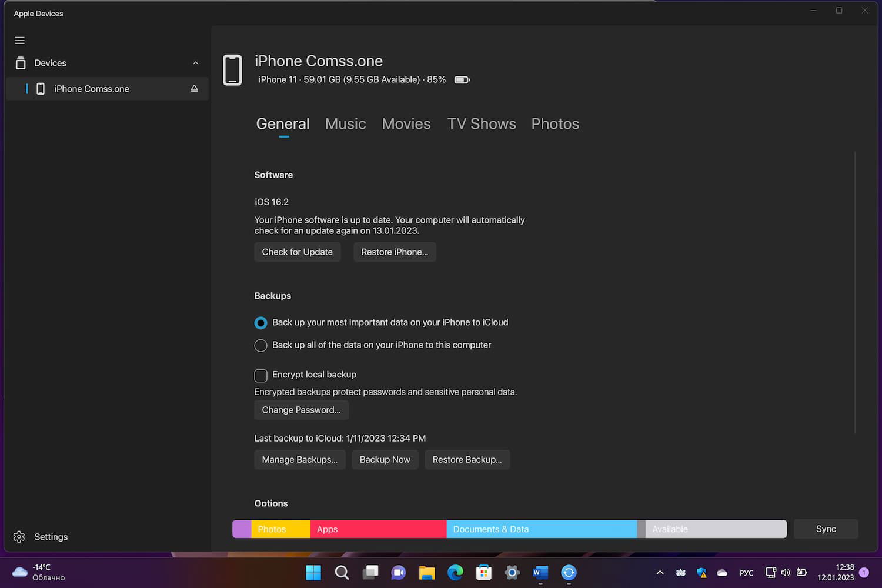Open File Explorer from the taskbar
This screenshot has width=882, height=588.
427,572
